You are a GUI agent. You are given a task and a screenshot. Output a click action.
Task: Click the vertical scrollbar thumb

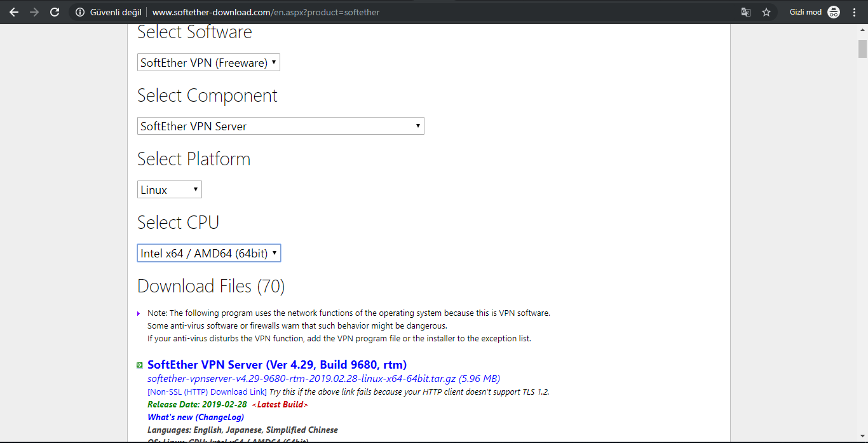click(862, 49)
